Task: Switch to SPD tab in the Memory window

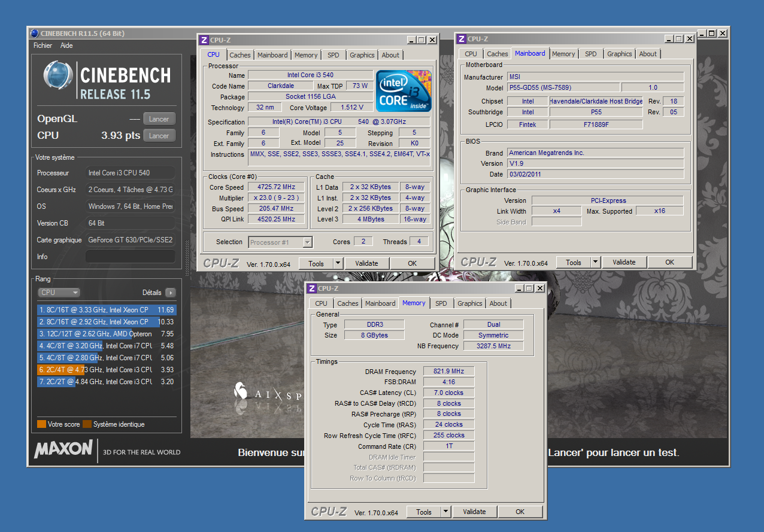Action: [x=441, y=303]
